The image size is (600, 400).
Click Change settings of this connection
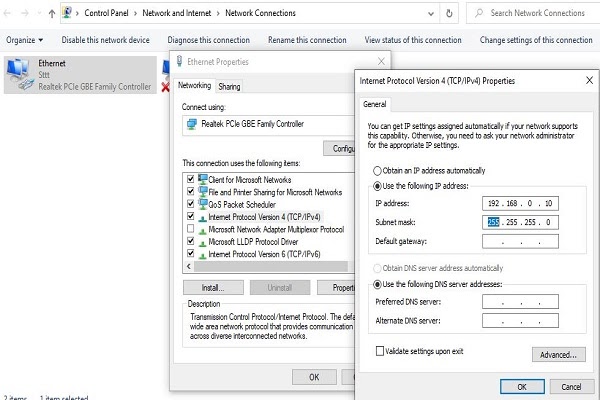coord(536,40)
